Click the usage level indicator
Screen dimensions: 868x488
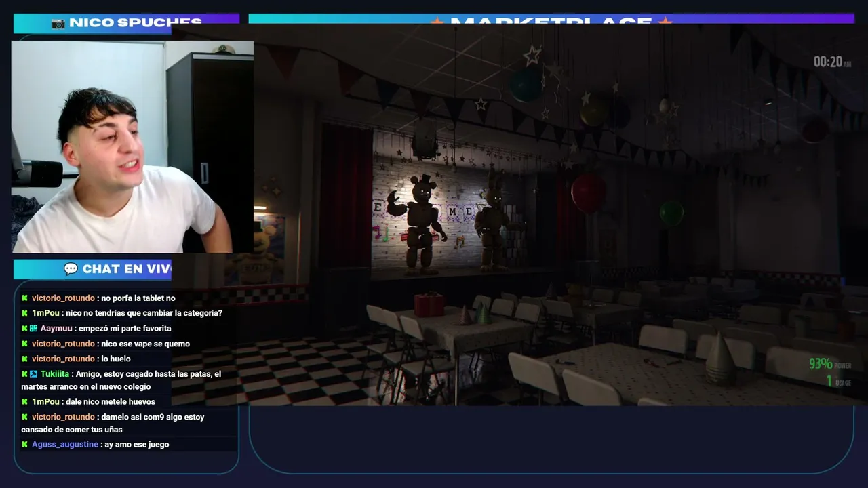(x=838, y=382)
